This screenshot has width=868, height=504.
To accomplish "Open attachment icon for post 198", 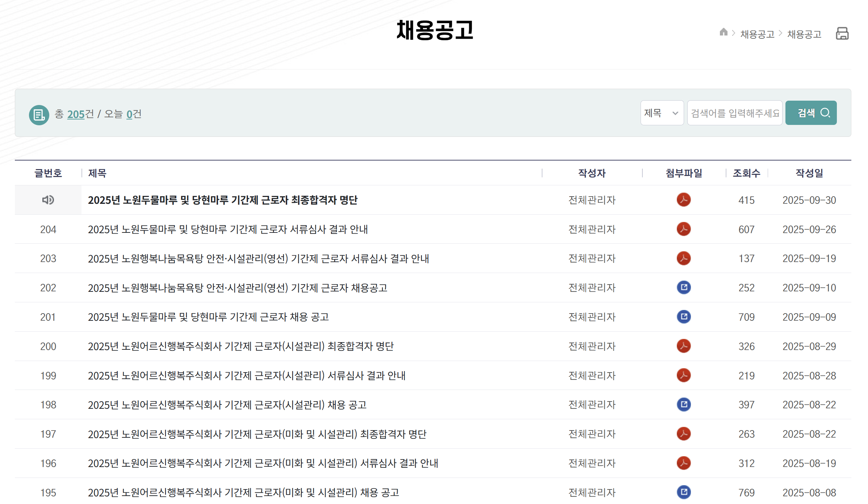I will pyautogui.click(x=683, y=404).
